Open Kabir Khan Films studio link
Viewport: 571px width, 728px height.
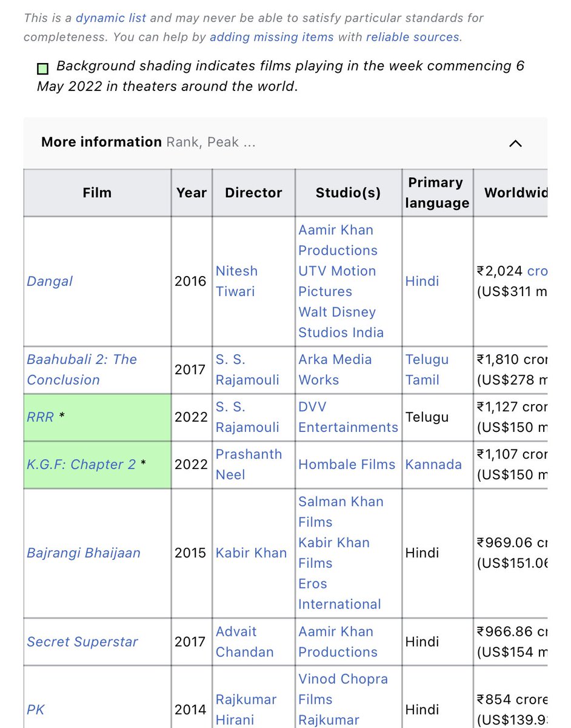(334, 553)
